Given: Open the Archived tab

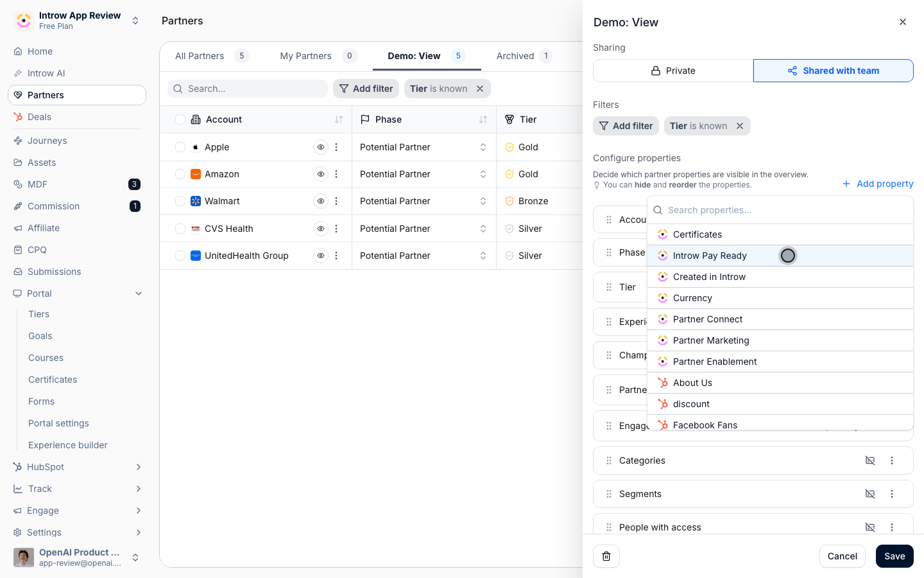Looking at the screenshot, I should [524, 56].
